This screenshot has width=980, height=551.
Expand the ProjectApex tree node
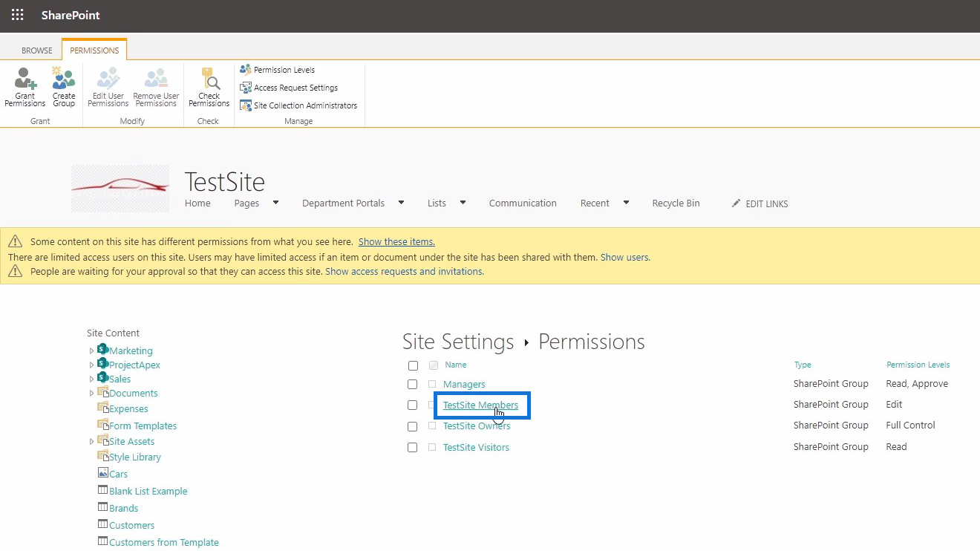(x=92, y=365)
